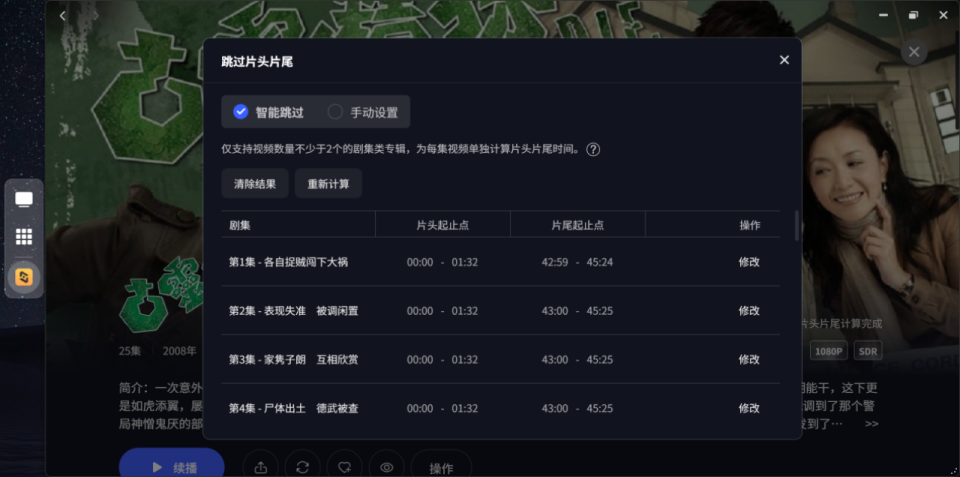Open help question mark icon
The width and height of the screenshot is (960, 477).
tap(593, 149)
